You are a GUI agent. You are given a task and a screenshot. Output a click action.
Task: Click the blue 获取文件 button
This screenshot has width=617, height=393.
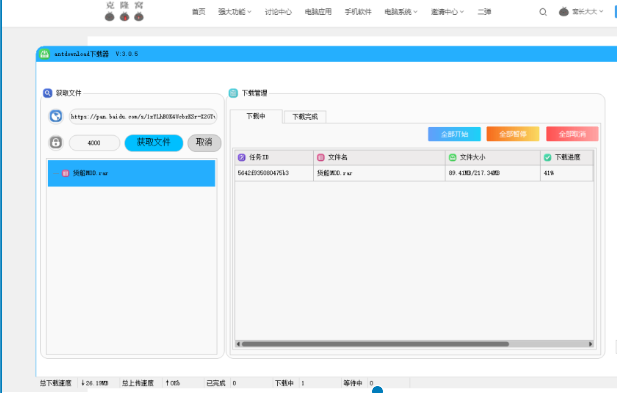point(154,142)
